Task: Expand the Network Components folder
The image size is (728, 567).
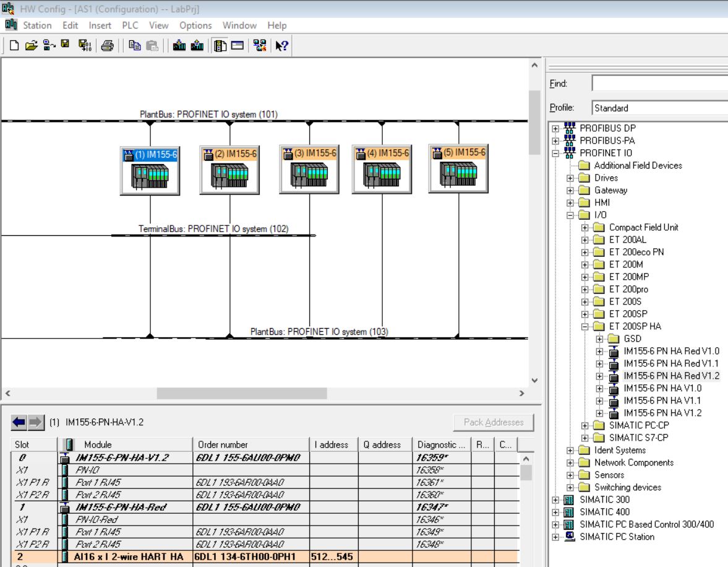Action: coord(570,463)
